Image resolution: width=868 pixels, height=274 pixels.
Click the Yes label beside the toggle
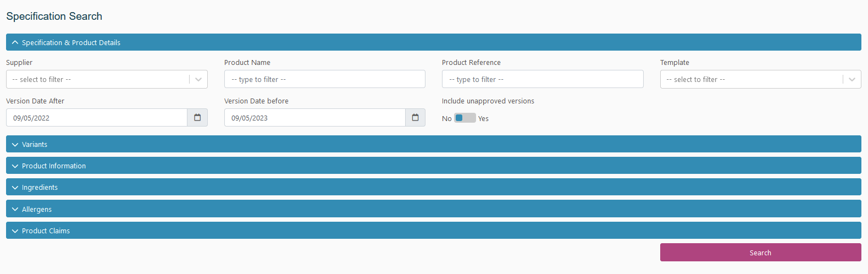[x=483, y=119]
